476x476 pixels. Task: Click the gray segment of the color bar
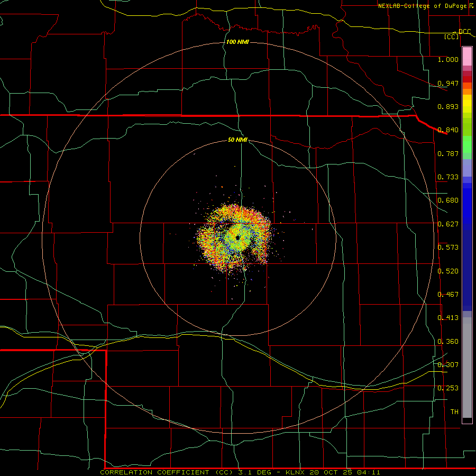[x=467, y=368]
